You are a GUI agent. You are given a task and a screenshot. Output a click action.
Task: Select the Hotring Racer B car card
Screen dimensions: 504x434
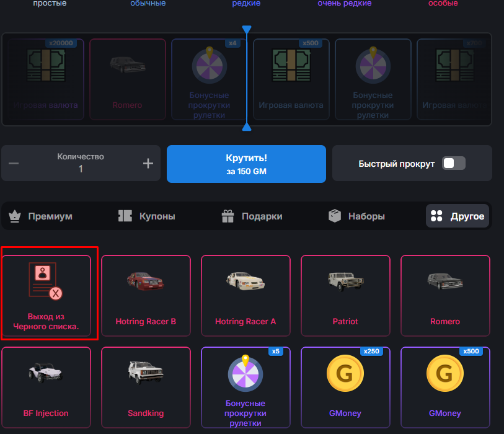pyautogui.click(x=146, y=296)
